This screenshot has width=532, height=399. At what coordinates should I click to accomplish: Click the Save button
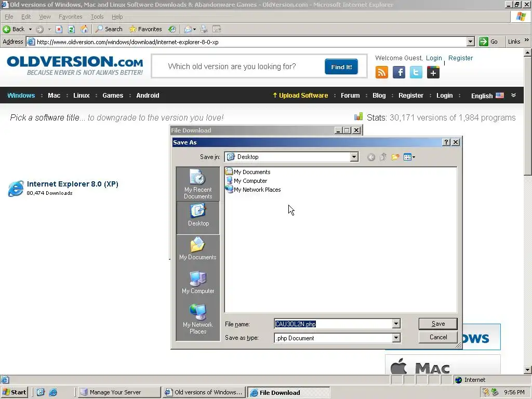(x=438, y=324)
